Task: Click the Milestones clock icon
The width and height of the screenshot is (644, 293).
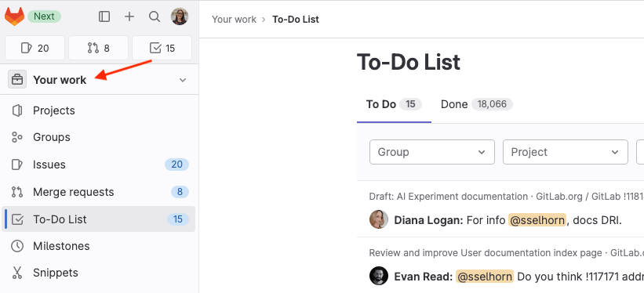Action: (x=17, y=246)
